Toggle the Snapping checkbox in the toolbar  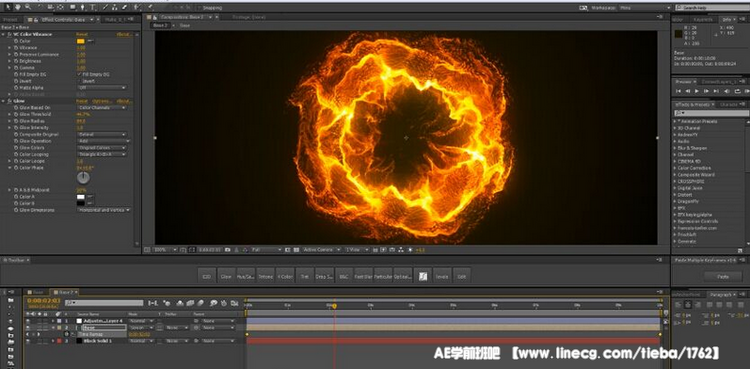pos(199,8)
